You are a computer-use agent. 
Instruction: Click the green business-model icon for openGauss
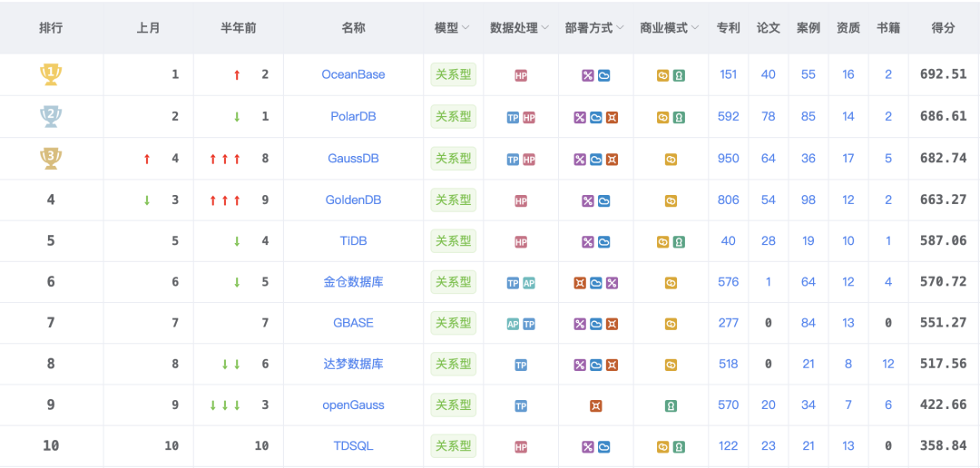(671, 406)
